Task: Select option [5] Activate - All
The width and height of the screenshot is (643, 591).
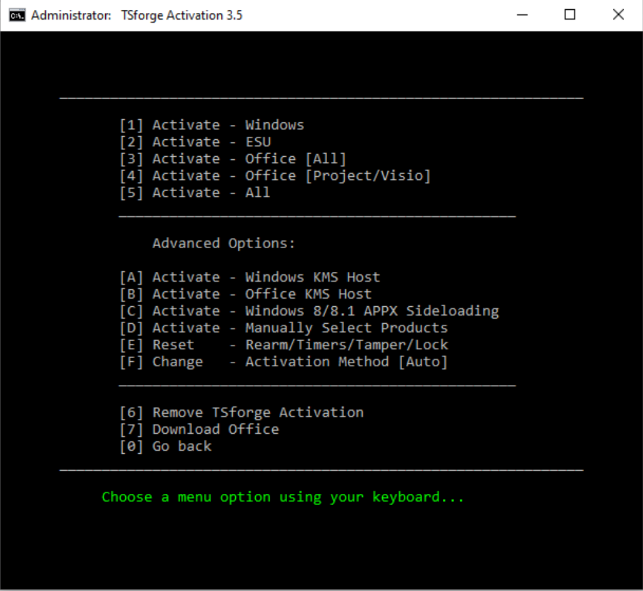Action: [x=195, y=193]
